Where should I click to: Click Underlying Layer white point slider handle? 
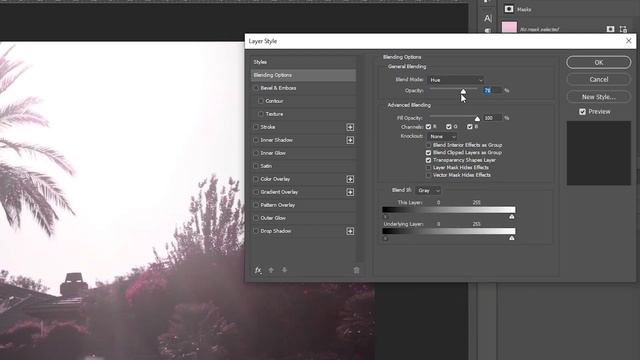click(512, 238)
